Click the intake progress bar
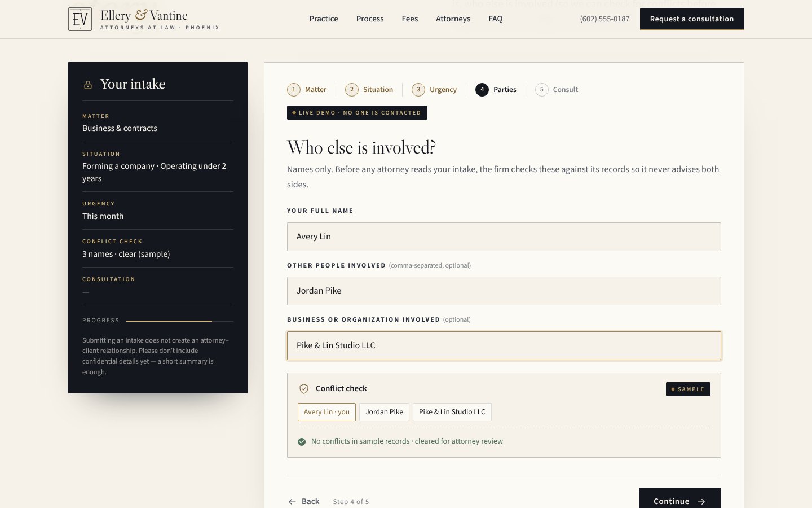Screen dimensions: 812x508 coord(180,321)
